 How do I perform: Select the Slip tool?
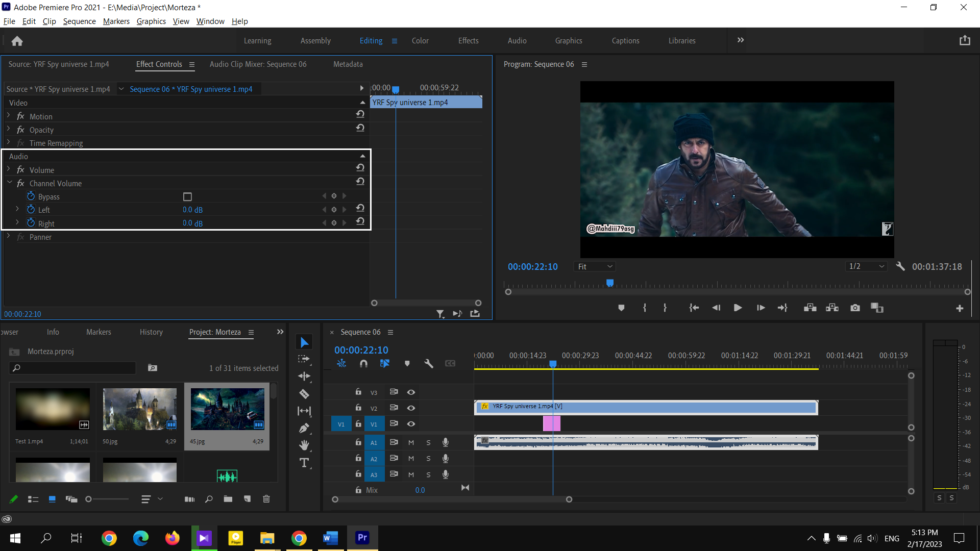click(x=304, y=411)
